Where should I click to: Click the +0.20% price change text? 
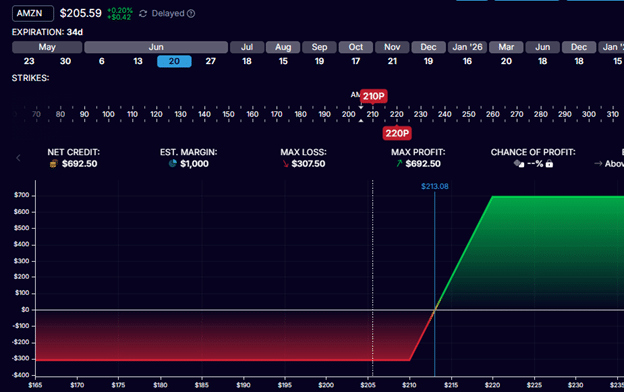(x=120, y=10)
